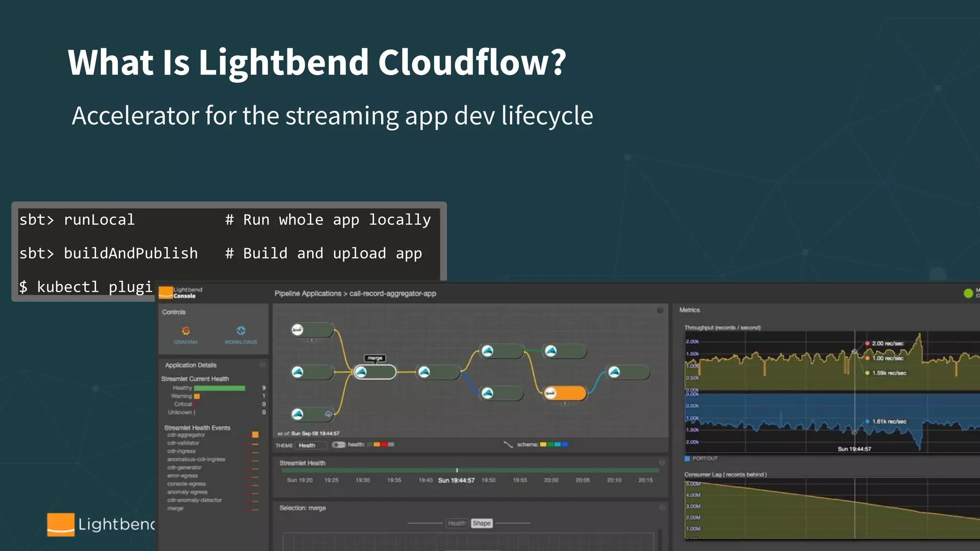Viewport: 980px width, 551px height.
Task: Click the cdr-generator health event row
Action: tap(212, 467)
